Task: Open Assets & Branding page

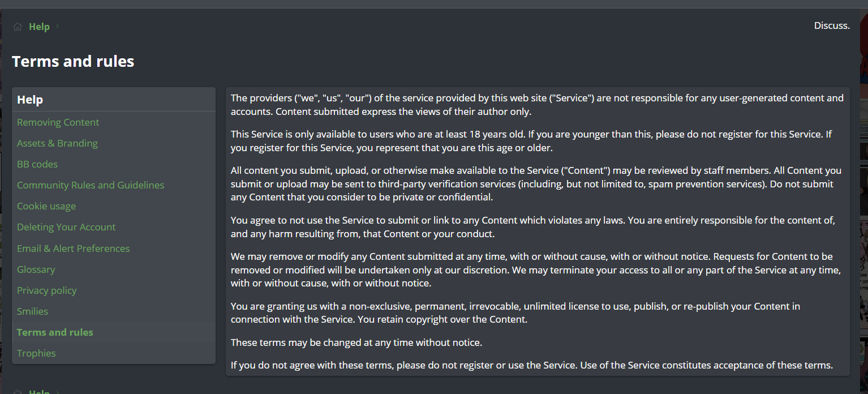Action: pos(57,143)
